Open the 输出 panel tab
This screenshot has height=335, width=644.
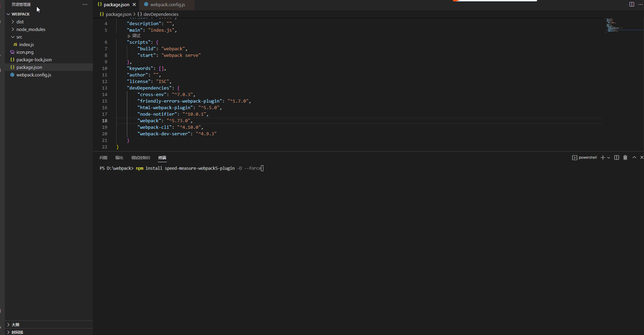pyautogui.click(x=119, y=157)
